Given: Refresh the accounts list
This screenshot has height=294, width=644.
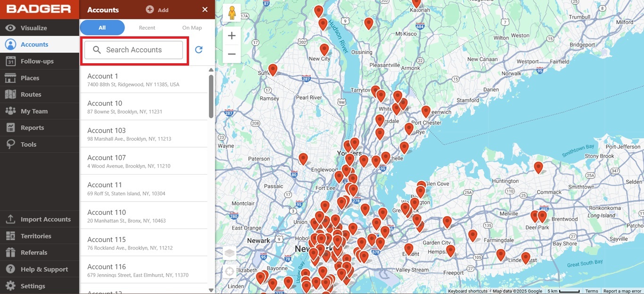Looking at the screenshot, I should (199, 50).
